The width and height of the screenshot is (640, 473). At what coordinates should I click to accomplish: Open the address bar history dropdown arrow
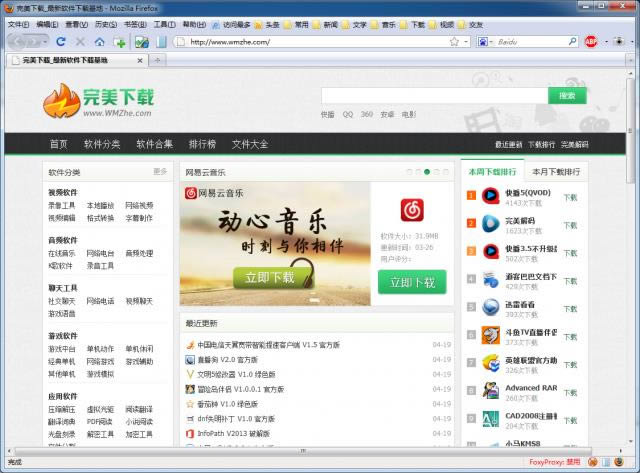[466, 42]
